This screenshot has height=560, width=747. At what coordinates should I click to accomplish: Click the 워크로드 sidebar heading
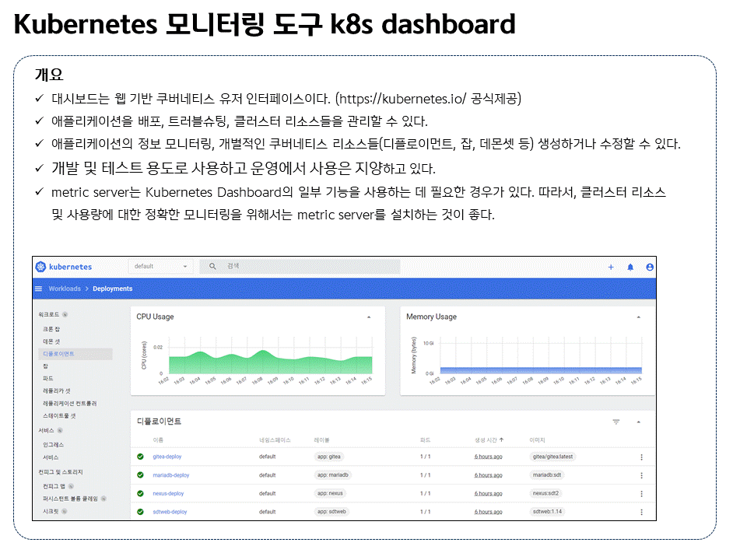pos(49,314)
